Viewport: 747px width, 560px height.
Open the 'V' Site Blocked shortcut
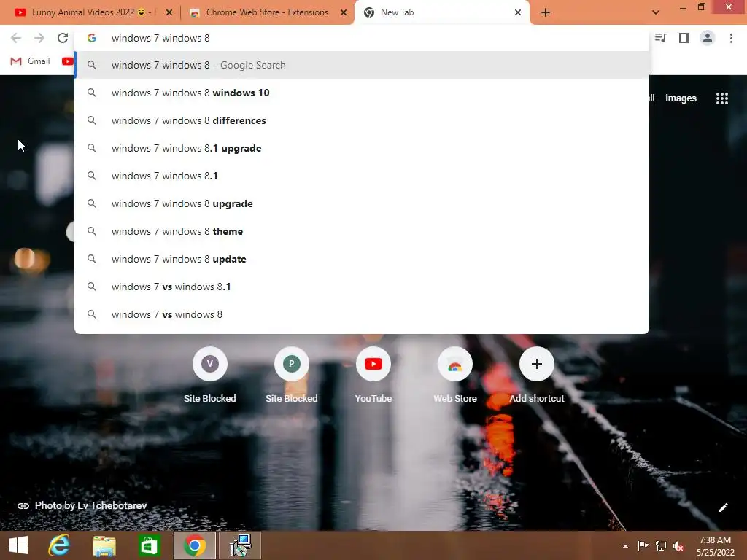tap(209, 376)
